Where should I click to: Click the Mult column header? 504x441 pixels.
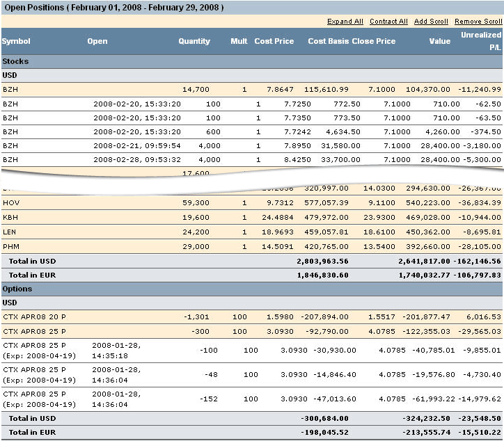(239, 41)
